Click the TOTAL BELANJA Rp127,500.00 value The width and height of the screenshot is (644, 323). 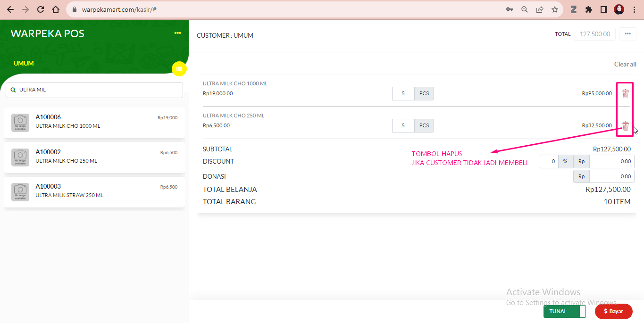tap(608, 190)
